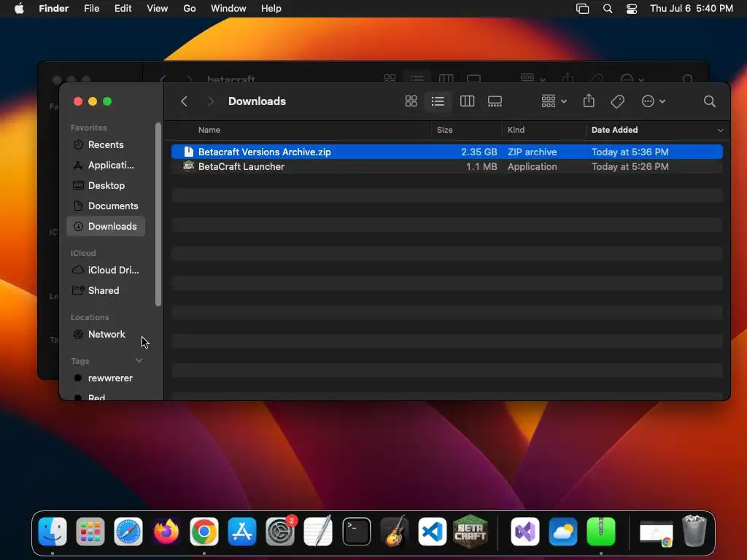Open Network in the sidebar

point(106,334)
